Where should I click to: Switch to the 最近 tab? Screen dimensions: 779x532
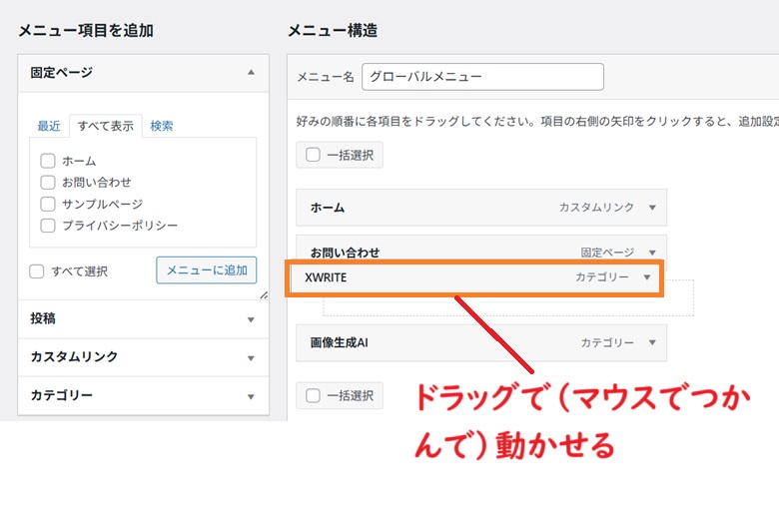[49, 126]
